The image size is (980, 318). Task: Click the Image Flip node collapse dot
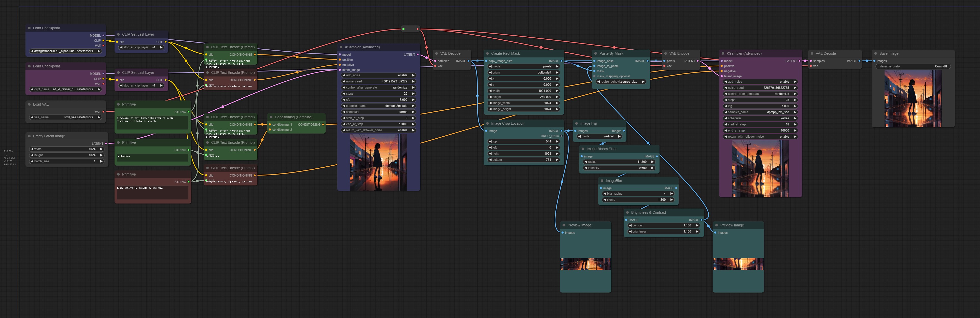pyautogui.click(x=576, y=124)
